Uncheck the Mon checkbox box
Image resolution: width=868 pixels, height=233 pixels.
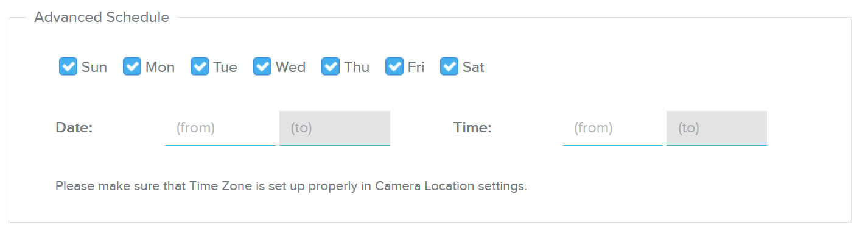132,66
